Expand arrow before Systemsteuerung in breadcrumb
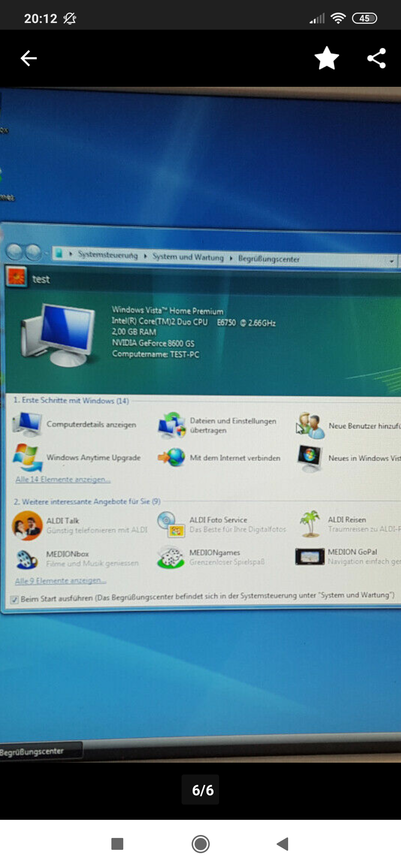Image resolution: width=401 pixels, height=868 pixels. pyautogui.click(x=71, y=254)
